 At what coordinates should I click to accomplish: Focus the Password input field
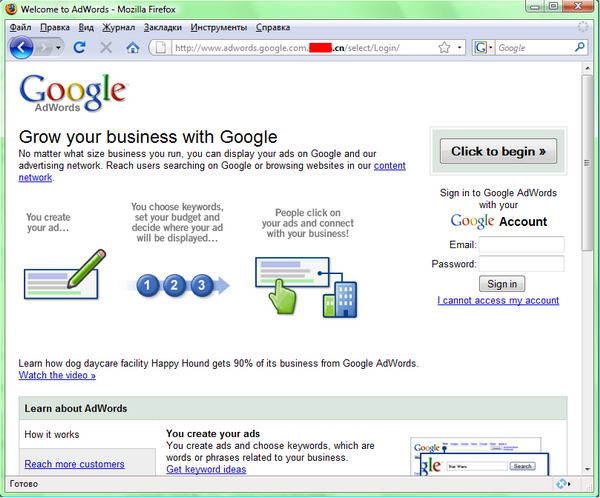[521, 264]
